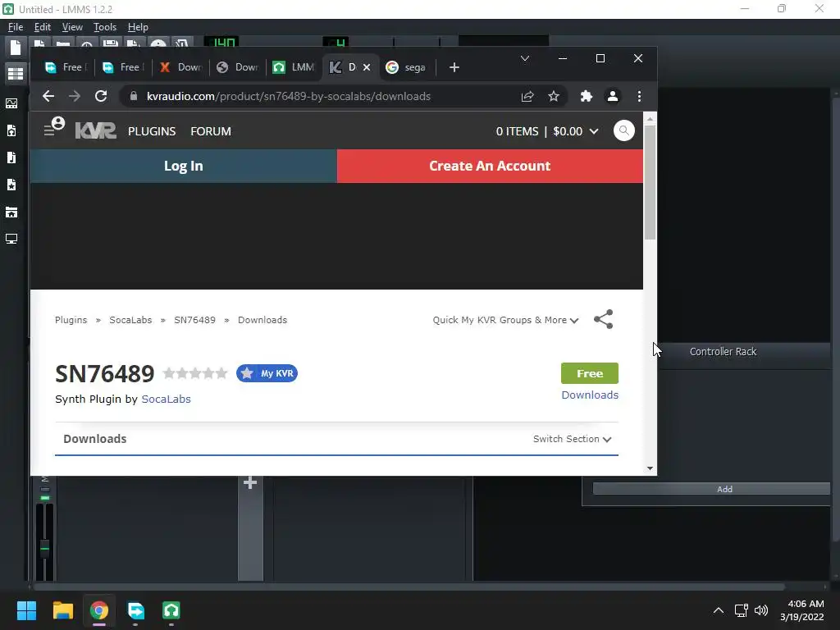Screen dimensions: 840x630
Task: Open SocaLabs developer link
Action: pyautogui.click(x=166, y=399)
